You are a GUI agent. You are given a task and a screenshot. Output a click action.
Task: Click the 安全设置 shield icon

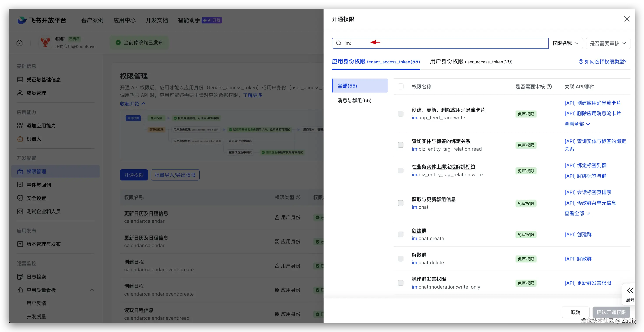tap(20, 198)
